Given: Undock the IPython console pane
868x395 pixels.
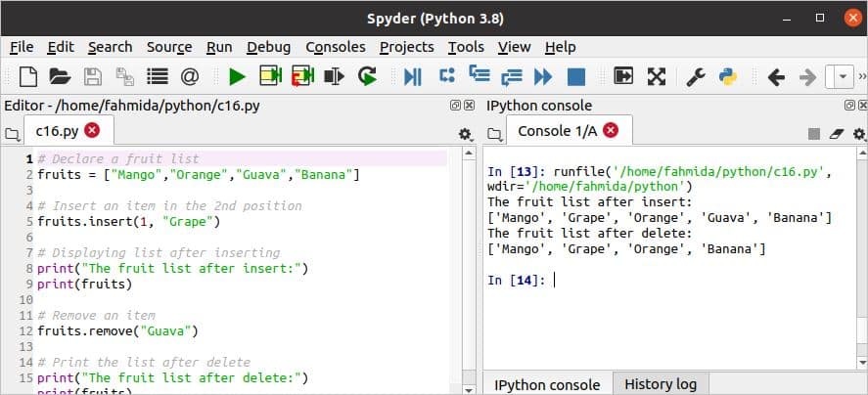Looking at the screenshot, I should point(849,106).
